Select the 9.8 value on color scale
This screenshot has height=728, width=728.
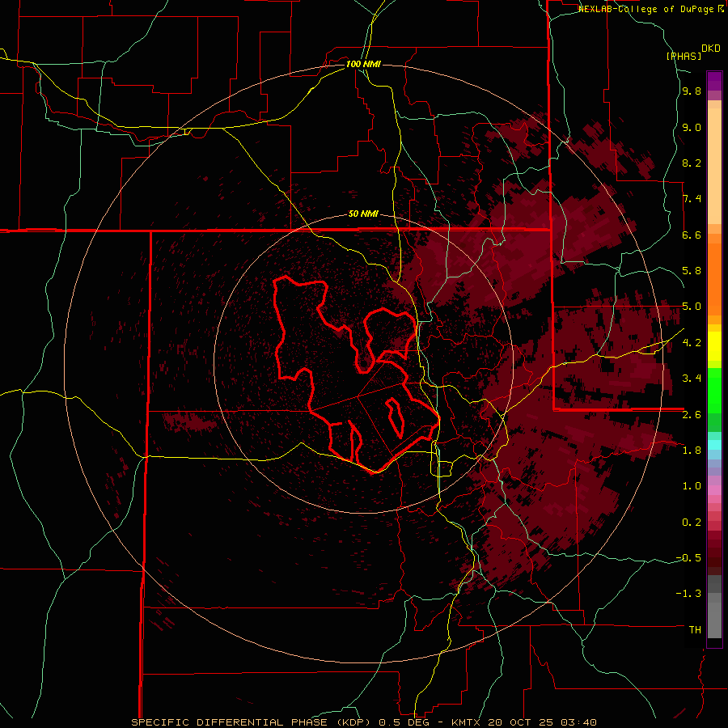[x=692, y=91]
